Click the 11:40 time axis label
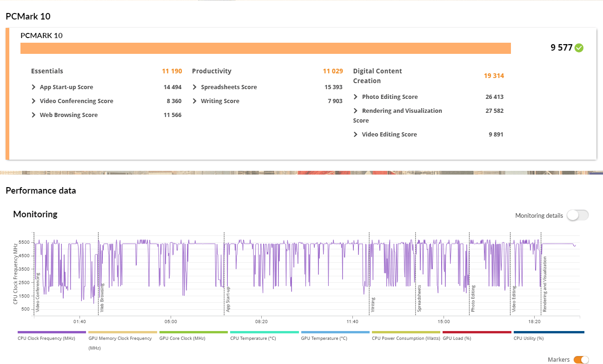 pyautogui.click(x=352, y=321)
